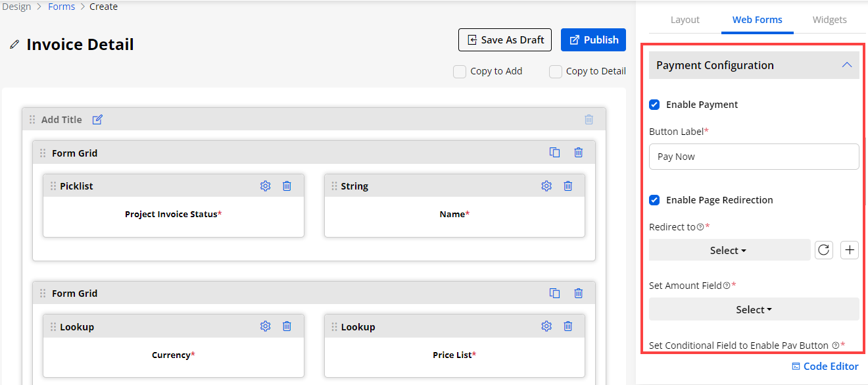Open settings gear for Picklist field
This screenshot has height=385, width=868.
(x=266, y=186)
